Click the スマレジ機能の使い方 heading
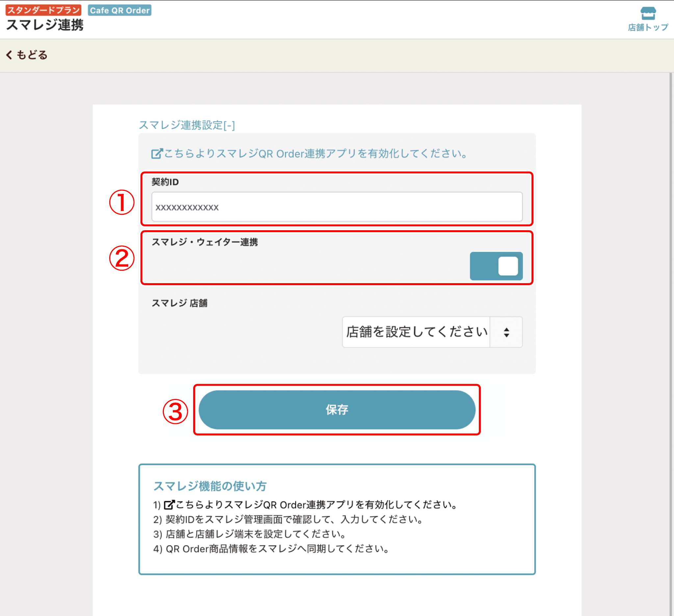The image size is (674, 616). coord(210,486)
